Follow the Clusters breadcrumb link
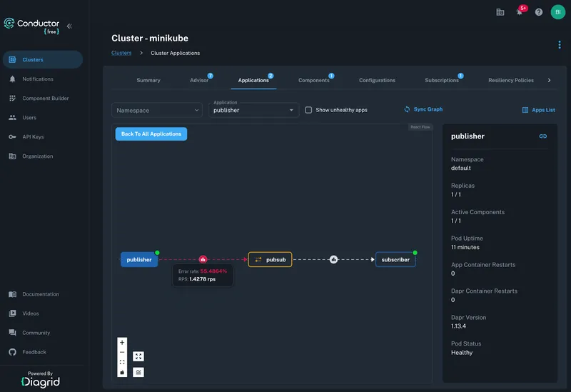 pyautogui.click(x=121, y=53)
